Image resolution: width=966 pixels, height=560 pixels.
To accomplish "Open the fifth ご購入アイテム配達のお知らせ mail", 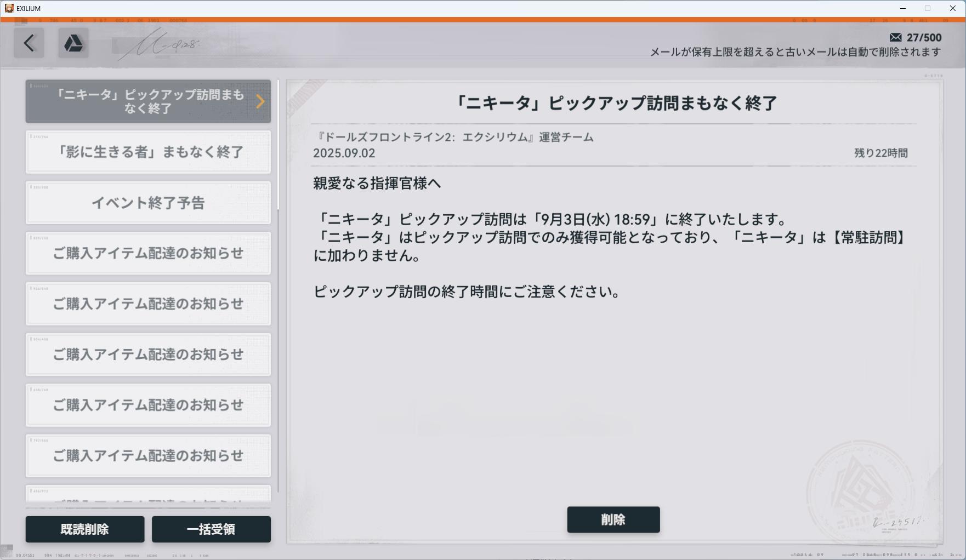I will [x=148, y=456].
